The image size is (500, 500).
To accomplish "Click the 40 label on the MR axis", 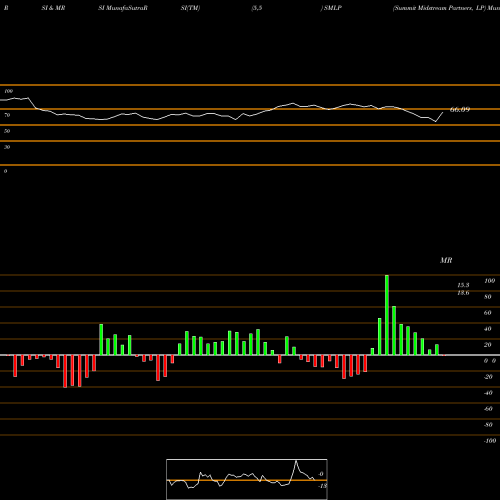I will pos(488,329).
